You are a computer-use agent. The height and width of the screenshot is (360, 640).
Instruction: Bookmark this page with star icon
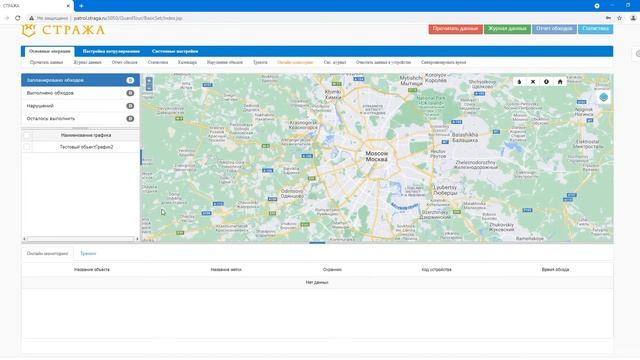point(620,18)
